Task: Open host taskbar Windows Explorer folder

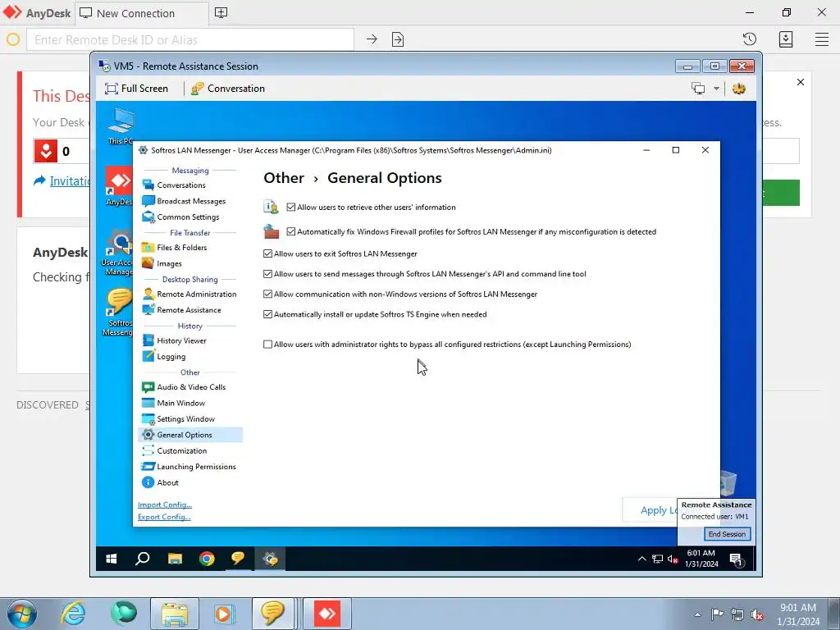Action: pos(175,614)
